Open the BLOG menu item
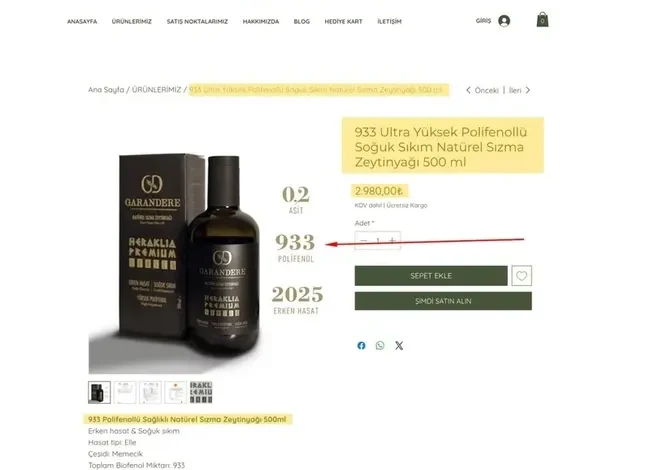This screenshot has width=650, height=470. [x=301, y=22]
